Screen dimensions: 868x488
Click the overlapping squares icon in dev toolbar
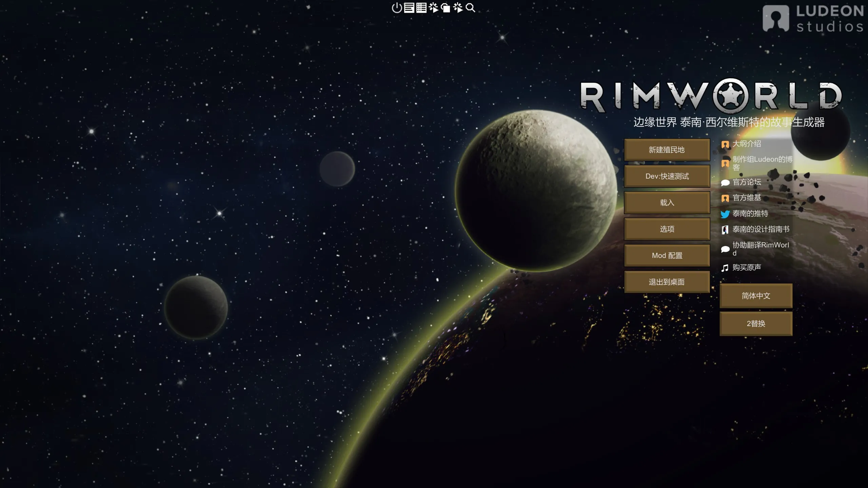click(446, 7)
